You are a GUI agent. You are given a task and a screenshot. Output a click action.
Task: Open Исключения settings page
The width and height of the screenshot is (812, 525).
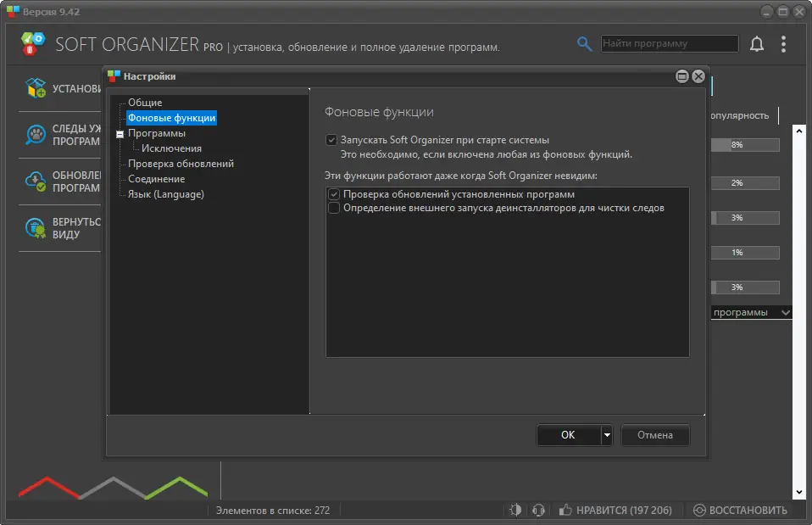point(171,148)
